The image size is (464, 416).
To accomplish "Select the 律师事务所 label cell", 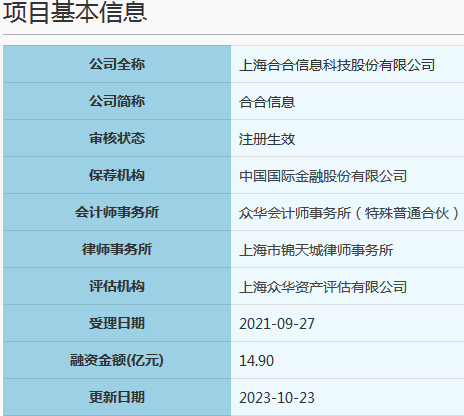I will [117, 249].
